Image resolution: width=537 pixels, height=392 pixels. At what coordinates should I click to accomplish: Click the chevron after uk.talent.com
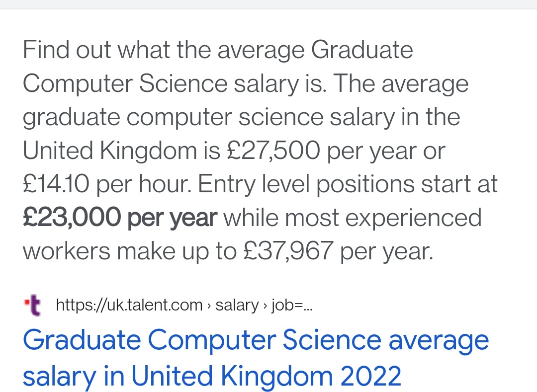(x=209, y=305)
